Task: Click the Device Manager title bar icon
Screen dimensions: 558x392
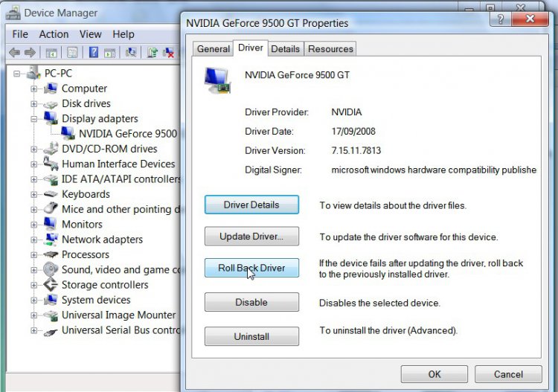Action: coord(13,13)
